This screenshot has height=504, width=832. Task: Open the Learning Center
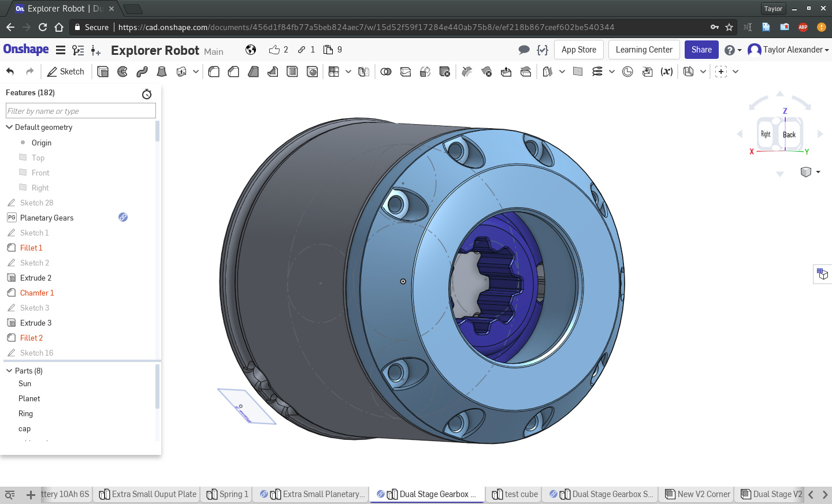pyautogui.click(x=644, y=50)
